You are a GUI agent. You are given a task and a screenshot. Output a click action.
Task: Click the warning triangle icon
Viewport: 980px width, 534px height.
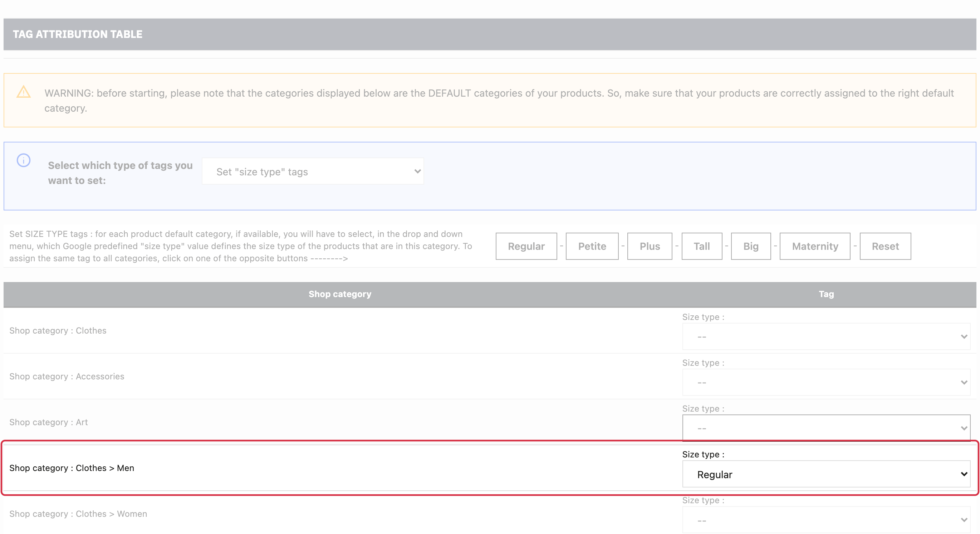pyautogui.click(x=24, y=92)
